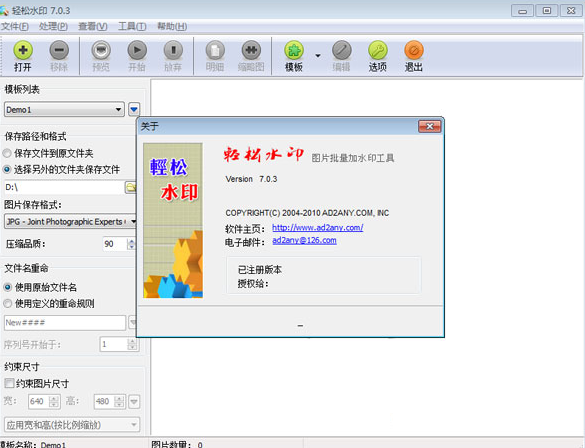Image resolution: width=585 pixels, height=448 pixels.
Task: Open the Process (处理) menu
Action: [53, 26]
